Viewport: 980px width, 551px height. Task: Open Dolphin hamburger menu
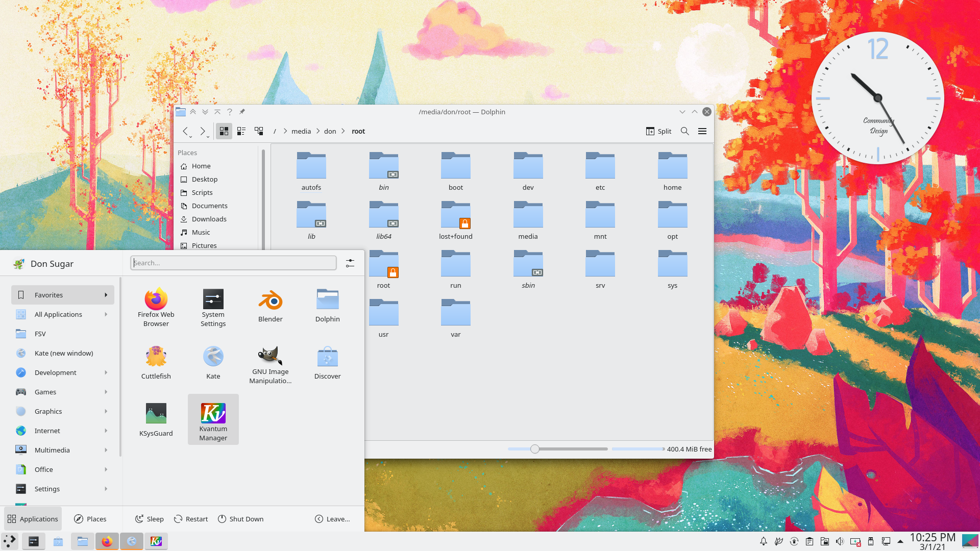(x=702, y=131)
